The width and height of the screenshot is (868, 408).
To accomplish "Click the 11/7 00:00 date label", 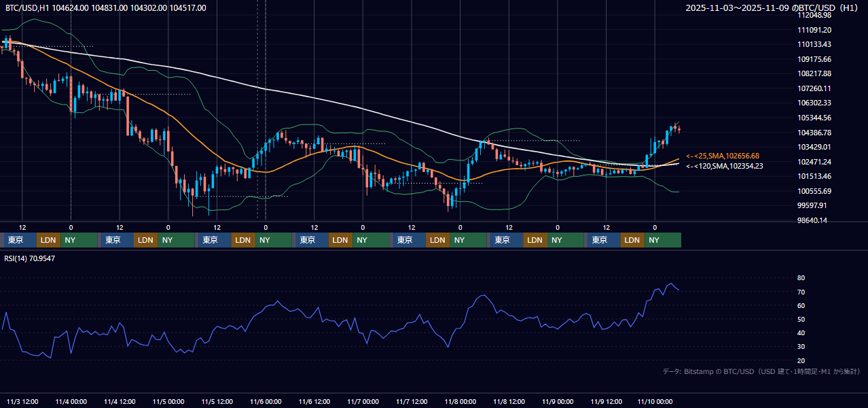I will 363,401.
